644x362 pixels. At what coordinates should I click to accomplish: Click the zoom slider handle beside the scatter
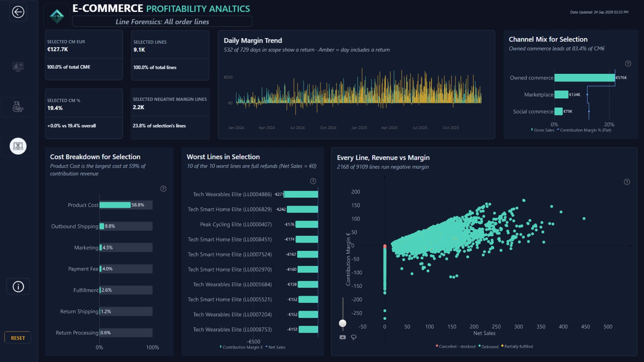point(342,323)
